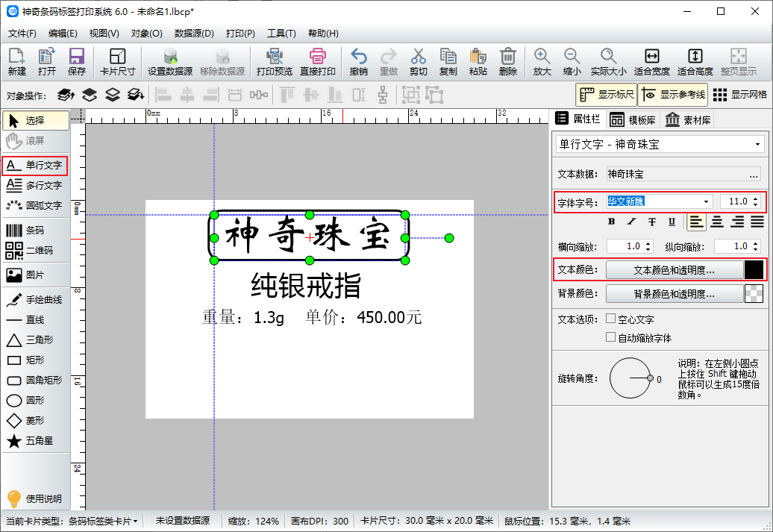Click the 文本颜色和透明度 button
Viewport: 773px width, 532px height.
[x=674, y=270]
